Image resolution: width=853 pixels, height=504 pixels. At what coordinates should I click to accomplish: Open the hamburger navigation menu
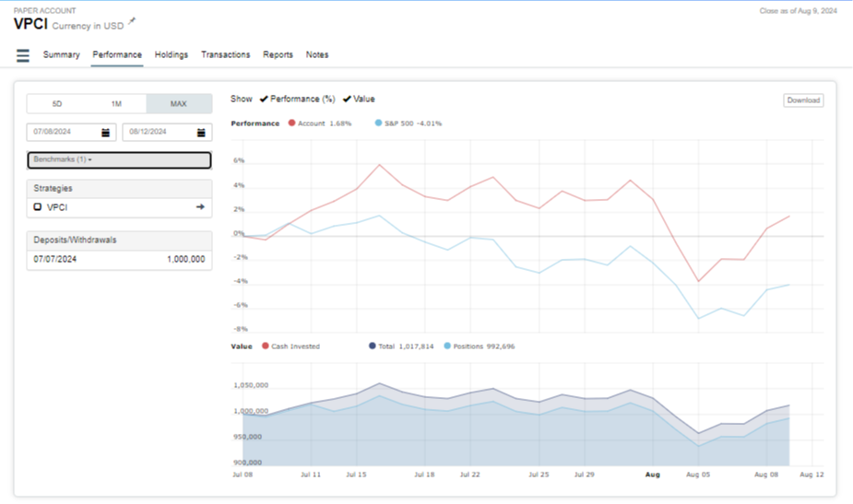coord(23,55)
